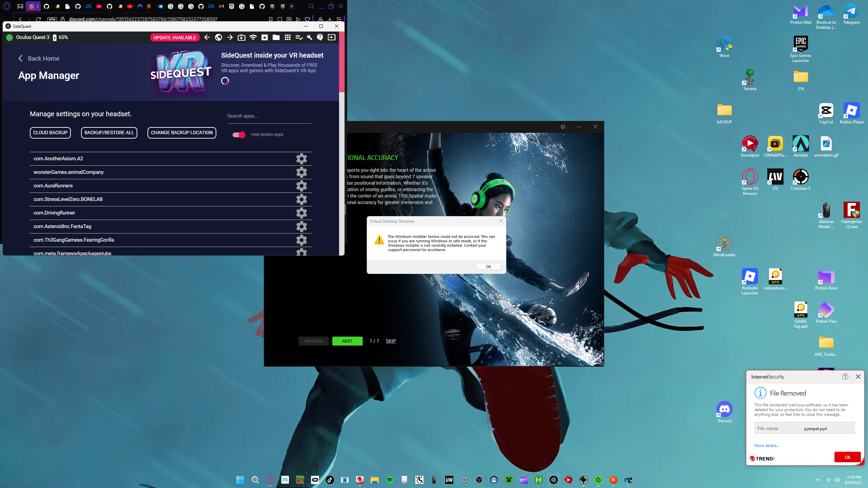This screenshot has height=488, width=868.
Task: Open More details link in InternetSecurity popup
Action: (767, 446)
